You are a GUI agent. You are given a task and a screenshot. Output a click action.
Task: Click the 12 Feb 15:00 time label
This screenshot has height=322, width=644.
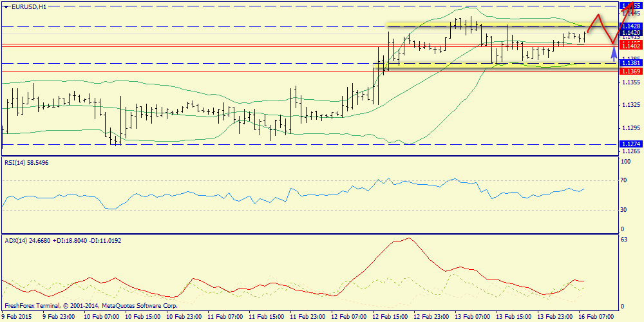click(x=390, y=317)
